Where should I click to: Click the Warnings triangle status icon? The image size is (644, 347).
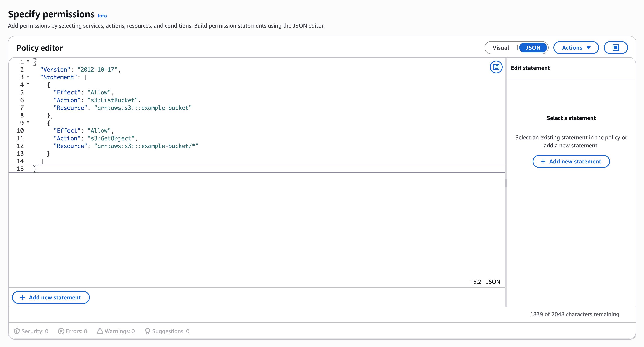(100, 331)
